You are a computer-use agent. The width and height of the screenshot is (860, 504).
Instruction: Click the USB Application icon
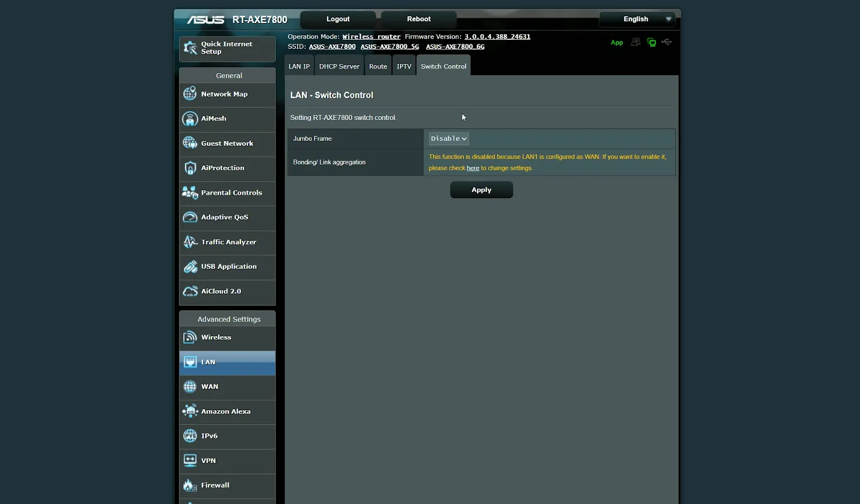190,267
